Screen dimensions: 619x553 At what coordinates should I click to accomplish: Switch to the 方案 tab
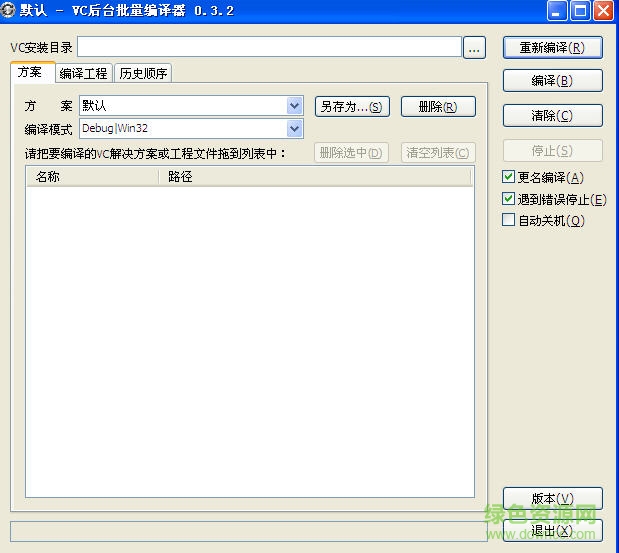click(33, 72)
